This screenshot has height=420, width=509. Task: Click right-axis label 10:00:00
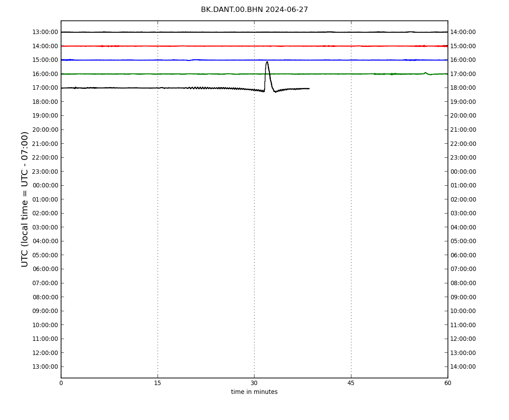[x=463, y=311]
